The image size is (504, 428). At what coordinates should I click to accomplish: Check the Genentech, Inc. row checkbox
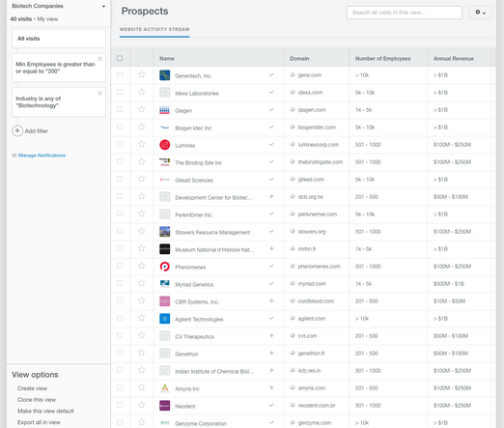pyautogui.click(x=120, y=74)
